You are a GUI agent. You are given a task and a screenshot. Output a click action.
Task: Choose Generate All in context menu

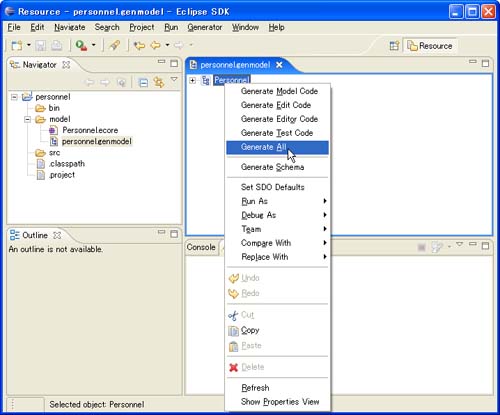click(278, 147)
